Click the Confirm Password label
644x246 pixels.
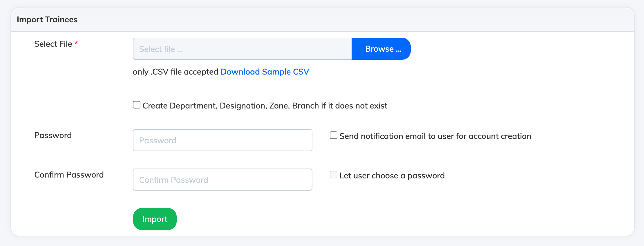(69, 175)
